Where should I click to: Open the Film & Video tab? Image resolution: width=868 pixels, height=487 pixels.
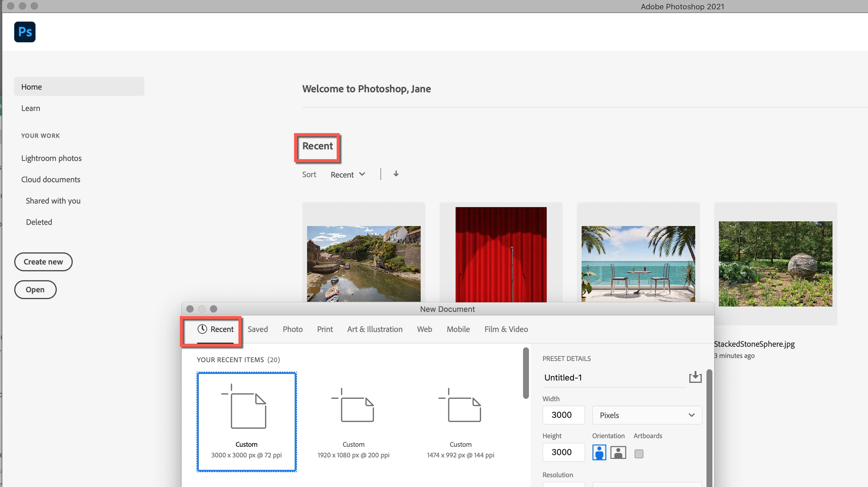pyautogui.click(x=506, y=329)
